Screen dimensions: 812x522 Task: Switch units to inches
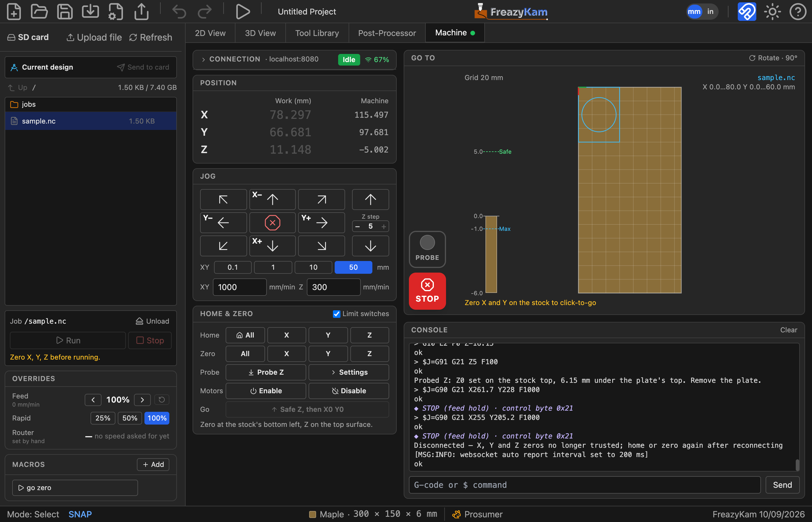[710, 12]
